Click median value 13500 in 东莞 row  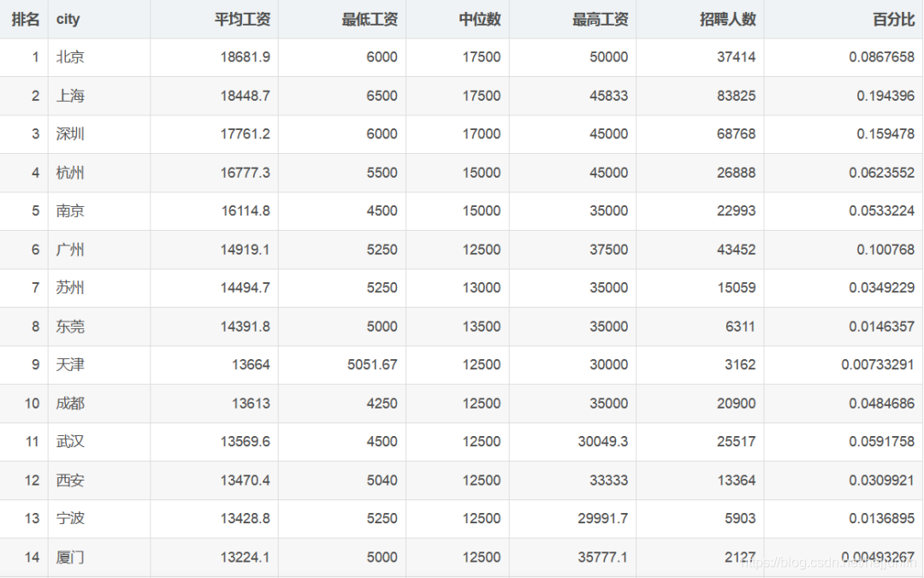482,327
